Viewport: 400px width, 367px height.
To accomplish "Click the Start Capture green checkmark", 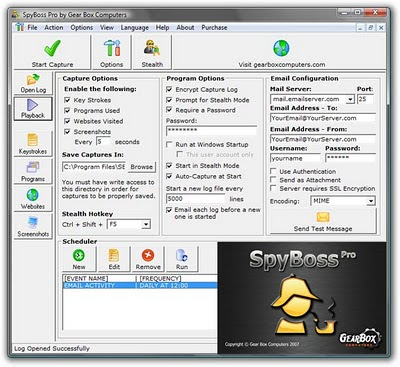I will coord(52,48).
